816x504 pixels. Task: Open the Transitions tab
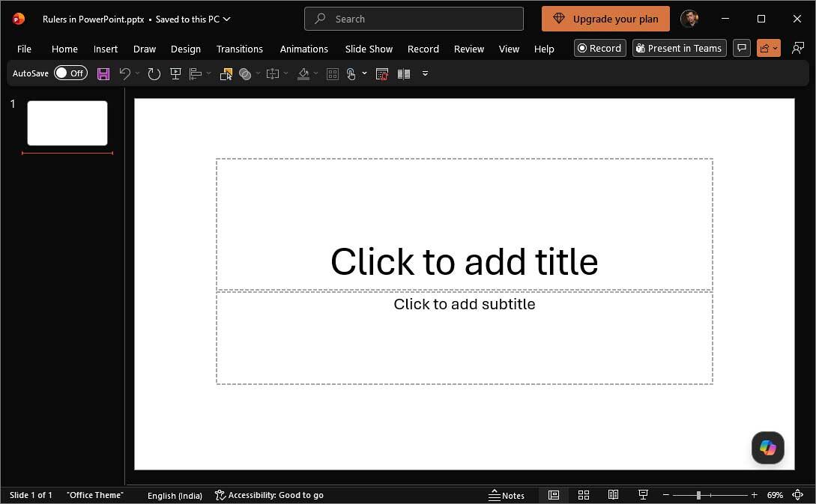[x=239, y=49]
